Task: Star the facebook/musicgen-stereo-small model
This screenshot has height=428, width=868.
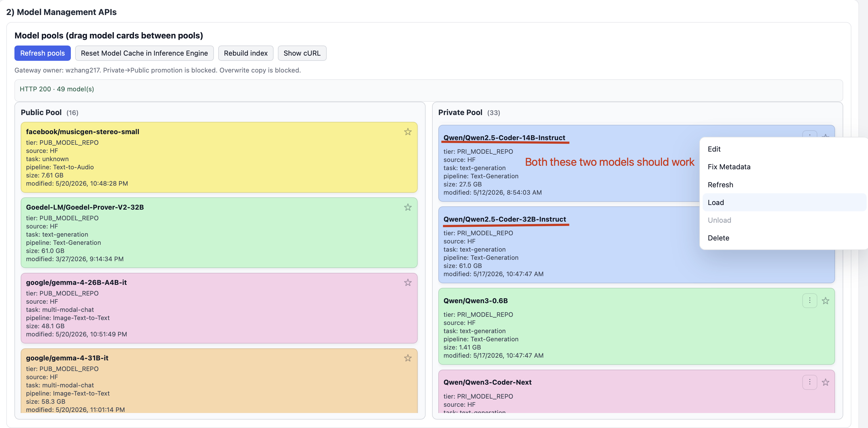Action: click(x=408, y=132)
